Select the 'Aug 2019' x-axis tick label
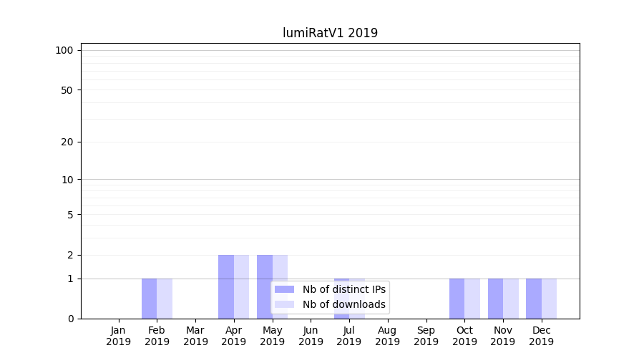This screenshot has width=644, height=358. pos(387,336)
